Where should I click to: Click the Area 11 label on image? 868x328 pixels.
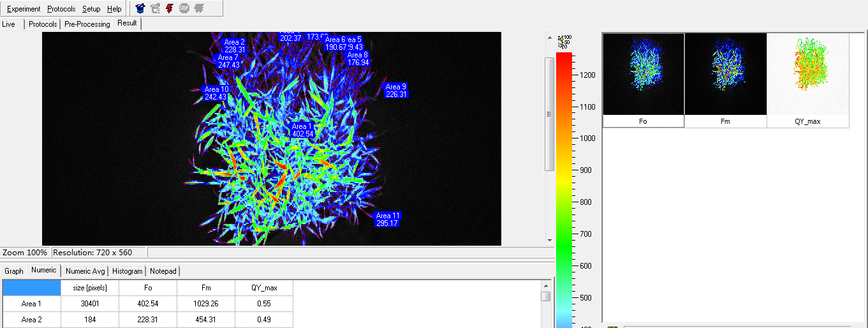[x=387, y=220]
